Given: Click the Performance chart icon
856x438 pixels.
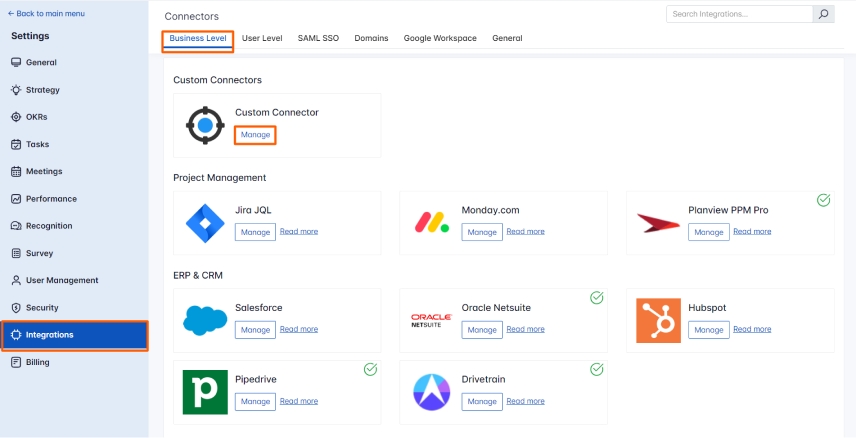Looking at the screenshot, I should pos(16,199).
